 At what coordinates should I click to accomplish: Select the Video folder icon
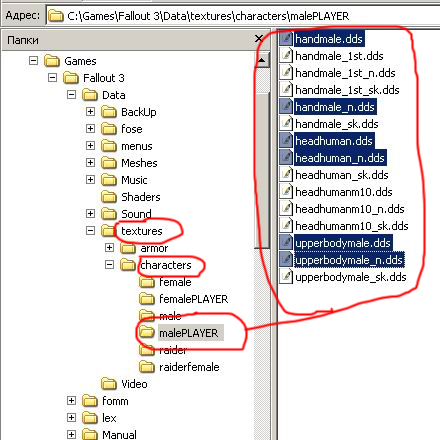coord(109,384)
